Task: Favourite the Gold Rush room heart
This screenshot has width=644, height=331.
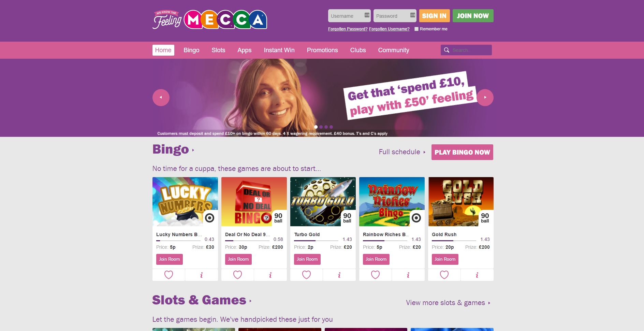Action: [x=444, y=275]
